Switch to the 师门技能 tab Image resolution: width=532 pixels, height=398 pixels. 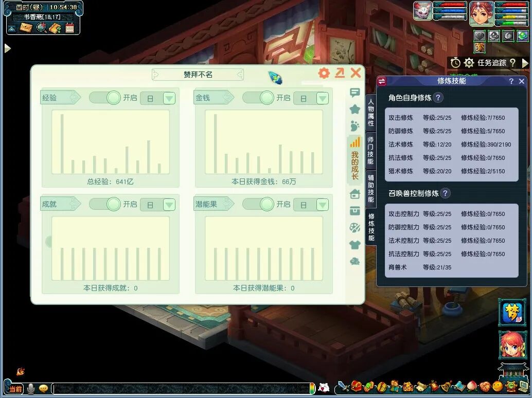coord(371,151)
